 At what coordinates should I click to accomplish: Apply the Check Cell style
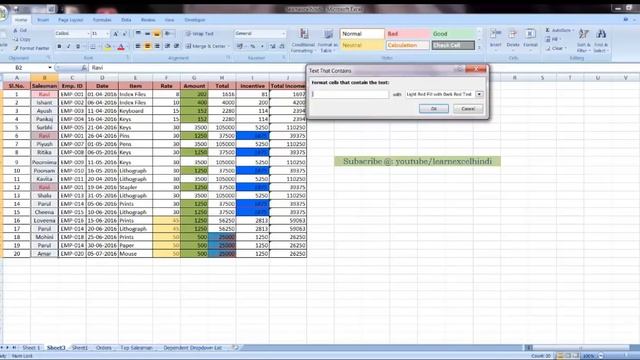tap(453, 45)
